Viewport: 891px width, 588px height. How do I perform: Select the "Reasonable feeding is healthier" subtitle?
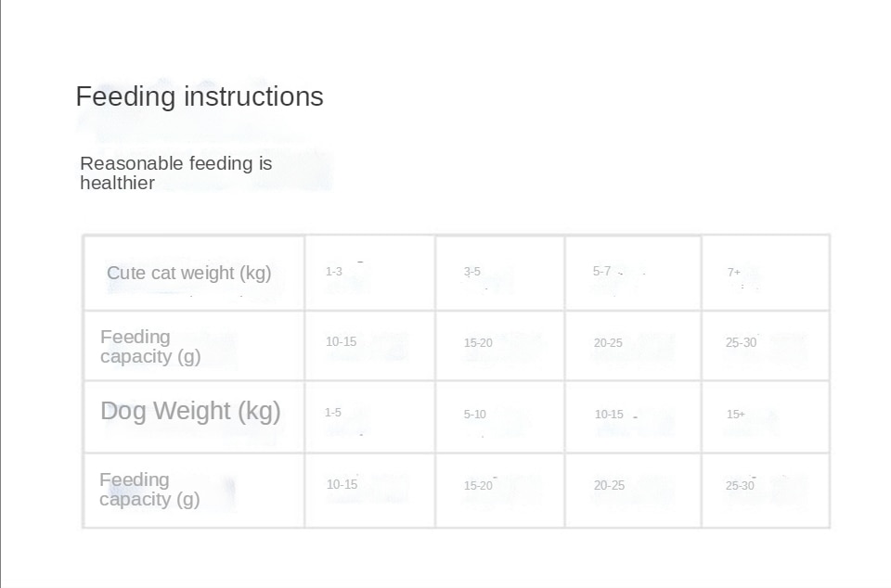175,173
